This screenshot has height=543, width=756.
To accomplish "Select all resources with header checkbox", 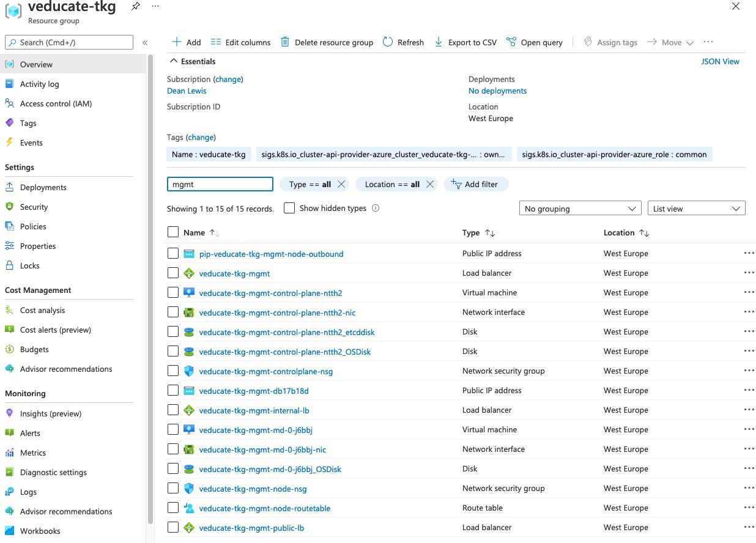I will (173, 232).
